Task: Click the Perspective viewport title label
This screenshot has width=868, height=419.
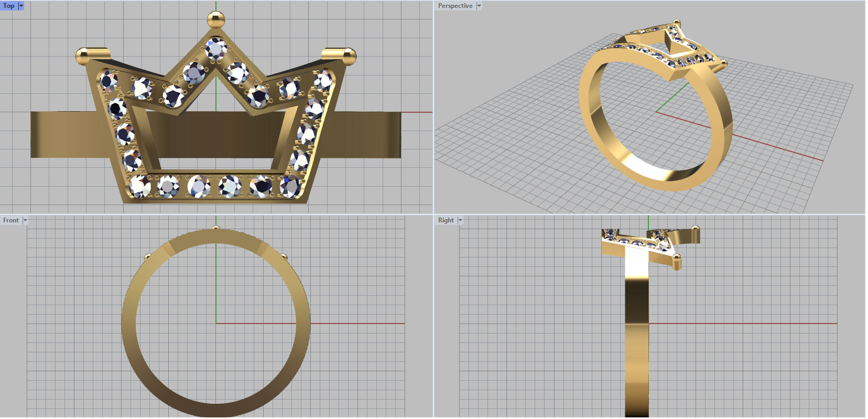Action: (x=455, y=6)
